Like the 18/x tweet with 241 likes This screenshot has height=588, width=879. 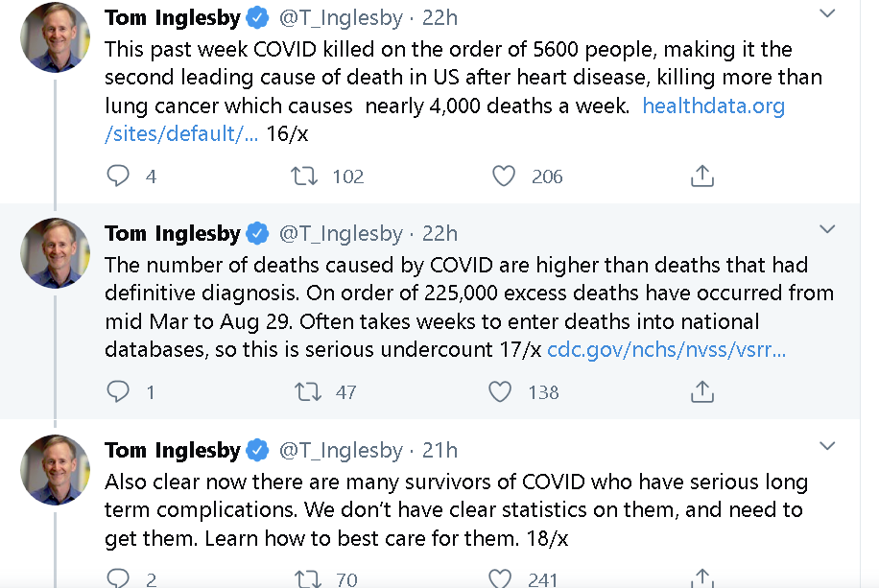(500, 578)
